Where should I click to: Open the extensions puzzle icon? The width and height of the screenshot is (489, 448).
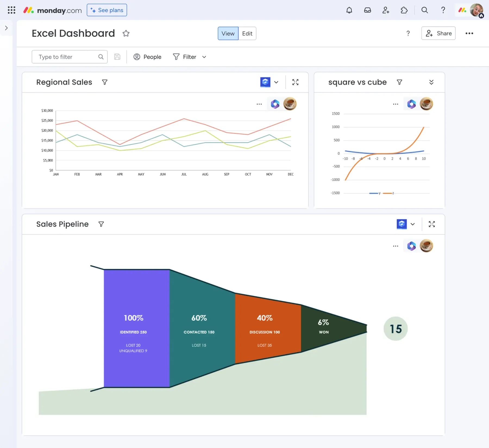point(404,10)
